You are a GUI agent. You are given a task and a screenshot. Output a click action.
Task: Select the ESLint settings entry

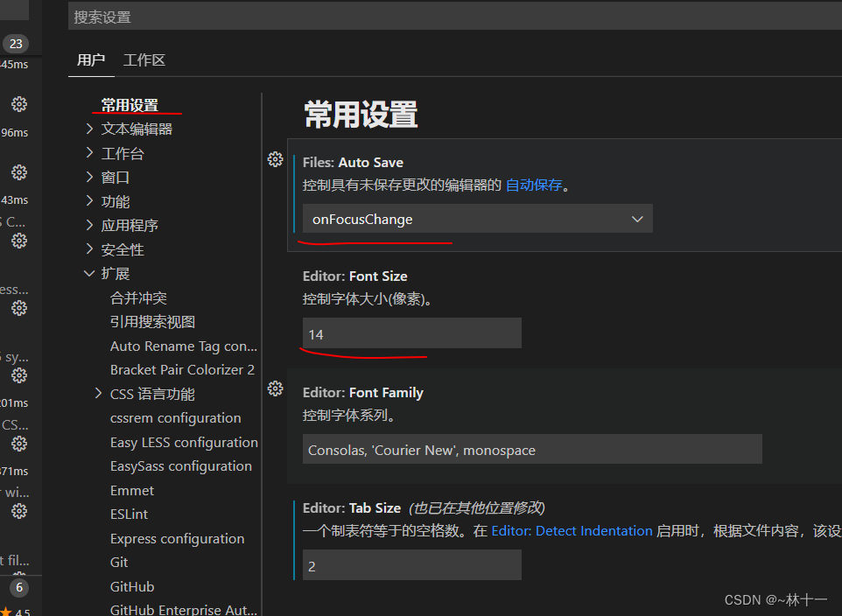pyautogui.click(x=129, y=514)
